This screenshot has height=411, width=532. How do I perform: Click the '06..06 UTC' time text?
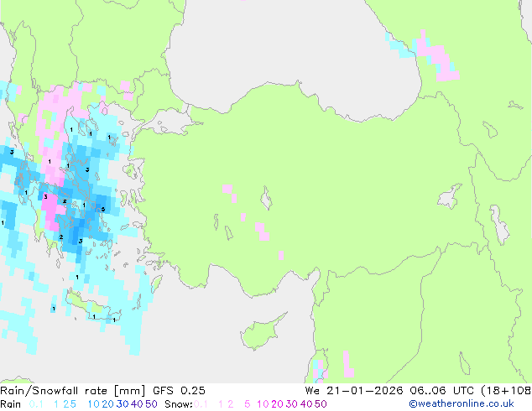[441, 391]
